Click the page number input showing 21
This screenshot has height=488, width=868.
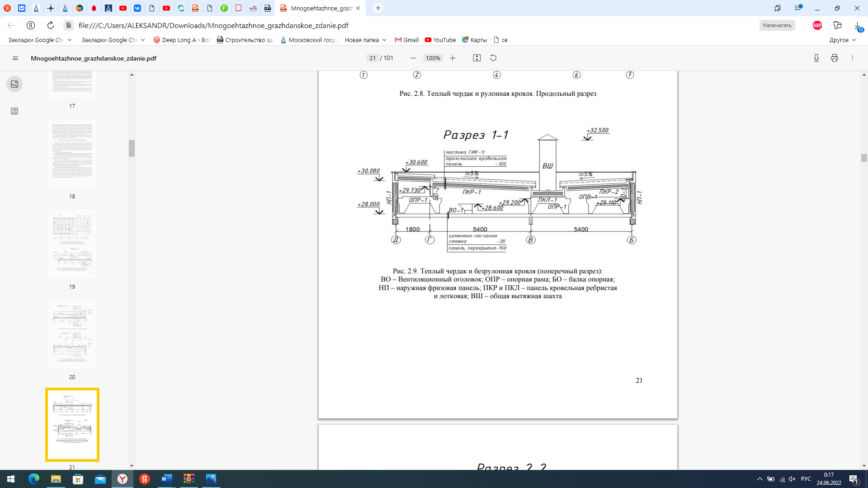coord(372,58)
